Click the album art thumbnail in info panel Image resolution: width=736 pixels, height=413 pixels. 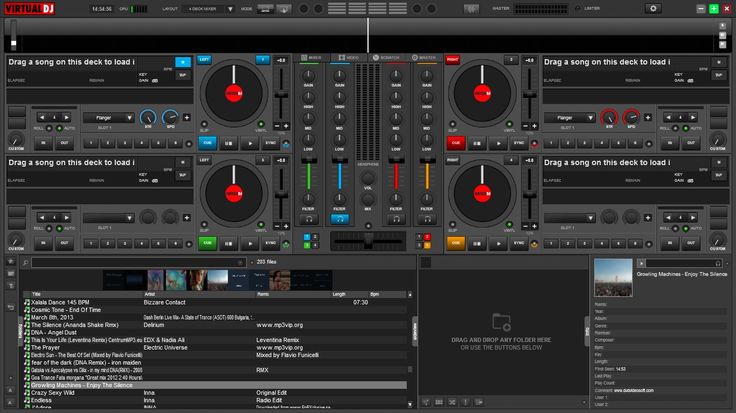click(x=612, y=278)
